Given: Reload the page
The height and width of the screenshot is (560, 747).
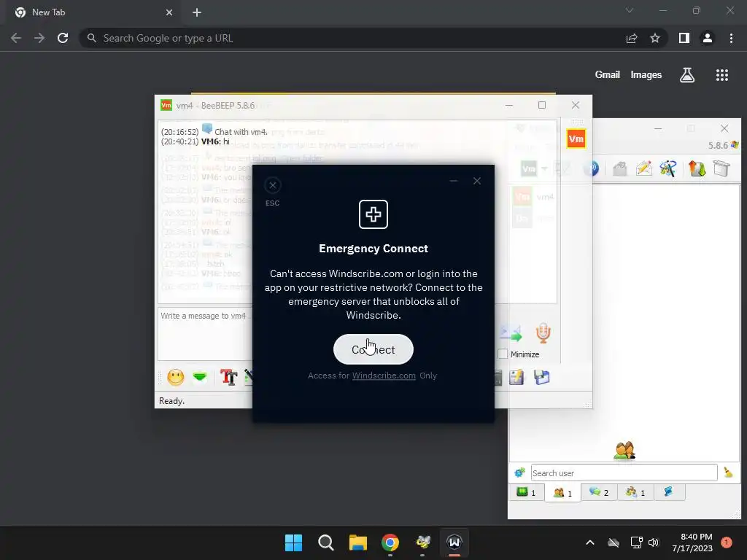Looking at the screenshot, I should pos(63,38).
